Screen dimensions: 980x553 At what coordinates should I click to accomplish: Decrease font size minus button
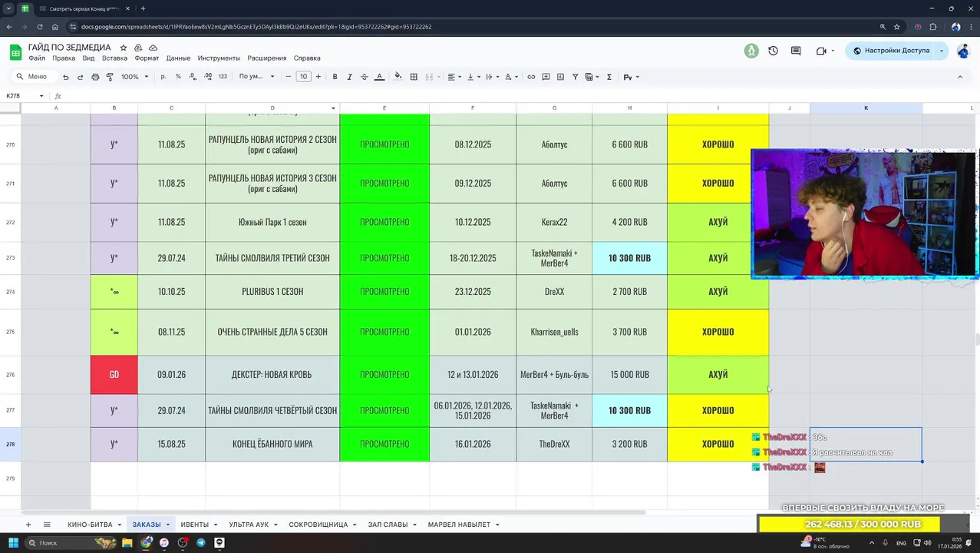[289, 77]
